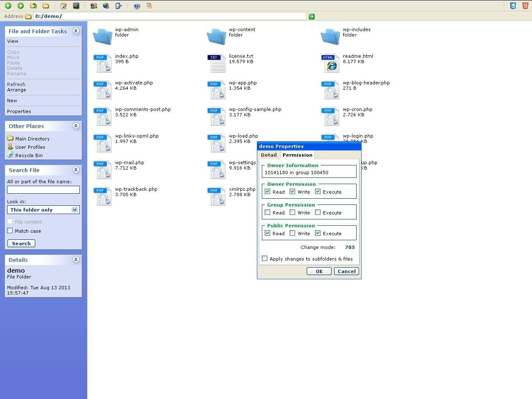Open the folder-up toolbar icon

click(33, 6)
